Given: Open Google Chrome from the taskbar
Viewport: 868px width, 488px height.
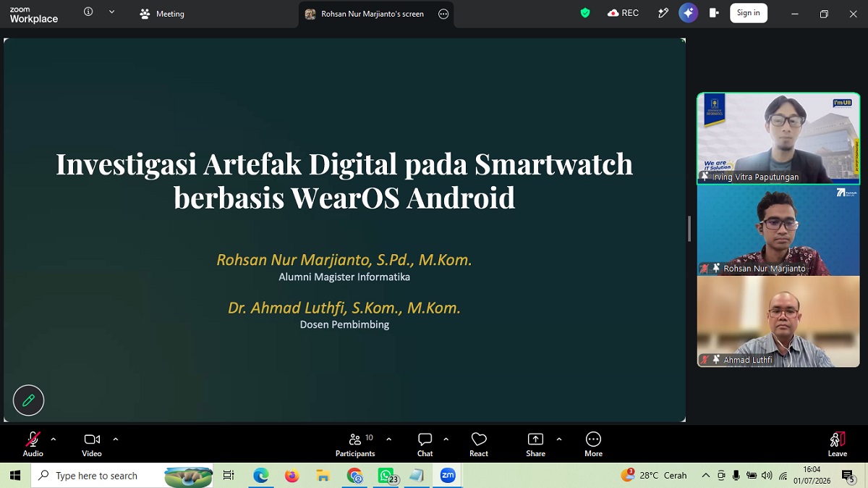Looking at the screenshot, I should click(x=354, y=476).
